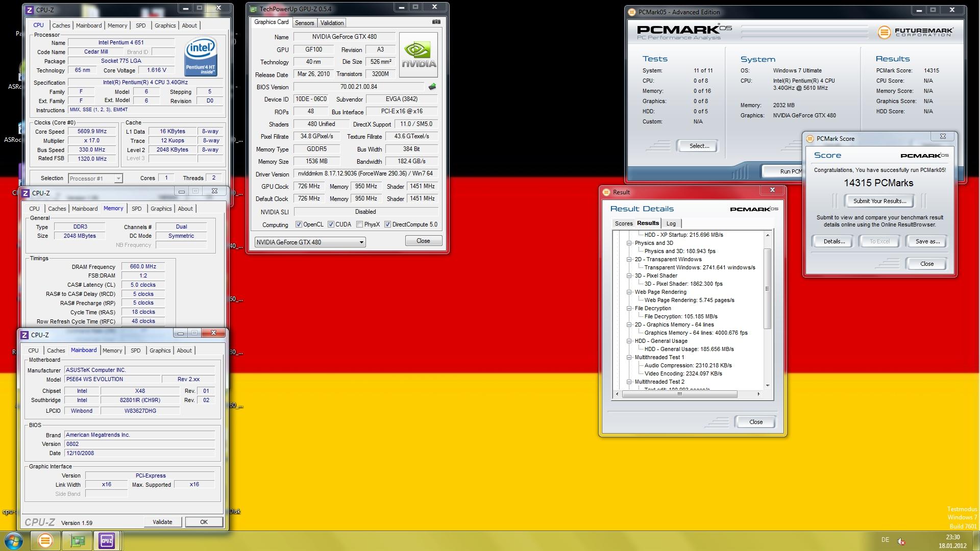
Task: Collapse the 2D - Graphics Memory - 64 lines node
Action: 629,325
